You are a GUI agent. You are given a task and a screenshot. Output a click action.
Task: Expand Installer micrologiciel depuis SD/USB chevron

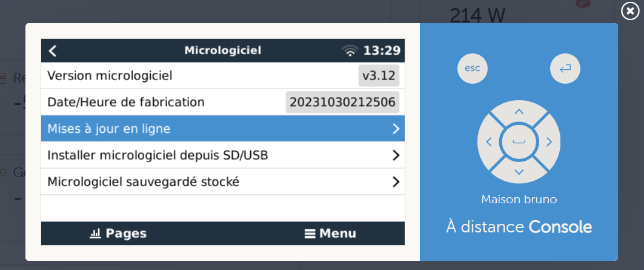[396, 155]
